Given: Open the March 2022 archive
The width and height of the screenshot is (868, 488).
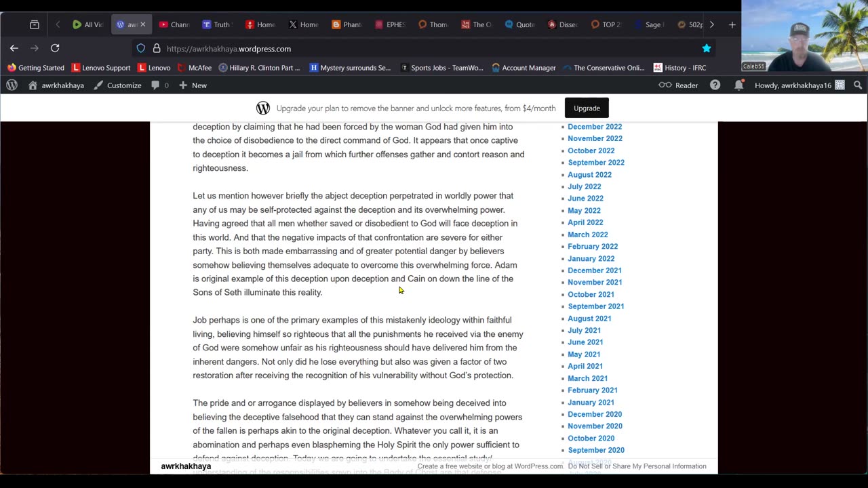Looking at the screenshot, I should [x=588, y=235].
